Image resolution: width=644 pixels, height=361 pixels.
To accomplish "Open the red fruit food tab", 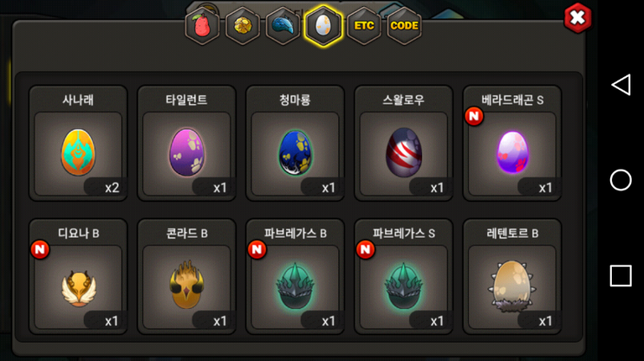I will tap(202, 26).
